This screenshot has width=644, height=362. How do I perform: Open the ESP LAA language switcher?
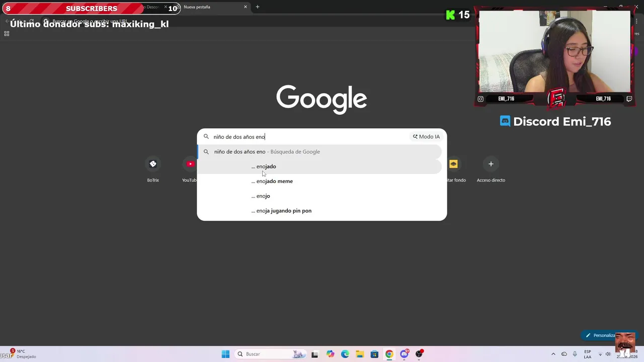(x=588, y=354)
